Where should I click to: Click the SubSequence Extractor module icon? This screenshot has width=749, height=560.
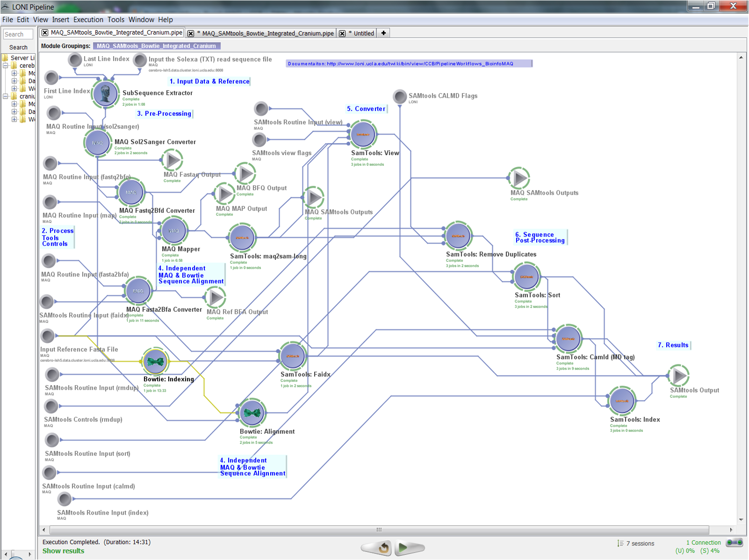(x=105, y=93)
